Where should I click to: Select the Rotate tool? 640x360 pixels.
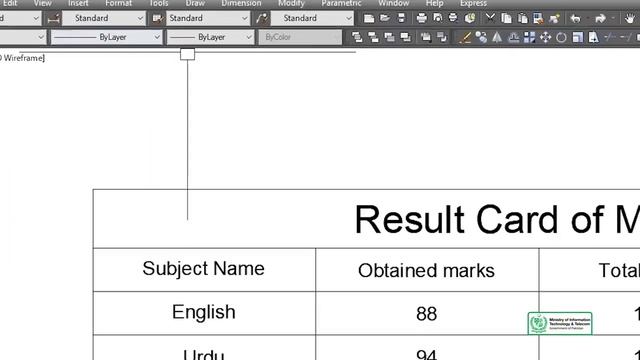[561, 38]
